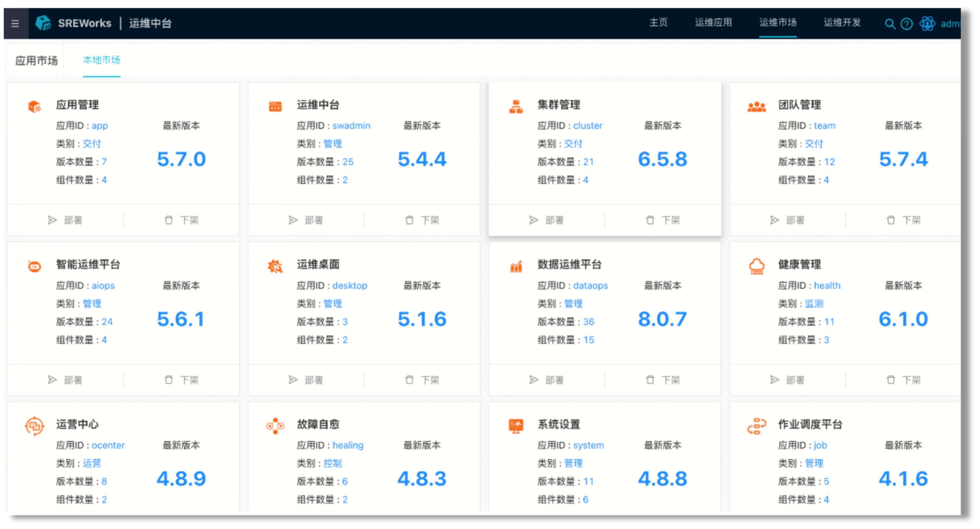Open the hamburger menu top left
This screenshot has width=980, height=529.
point(15,23)
